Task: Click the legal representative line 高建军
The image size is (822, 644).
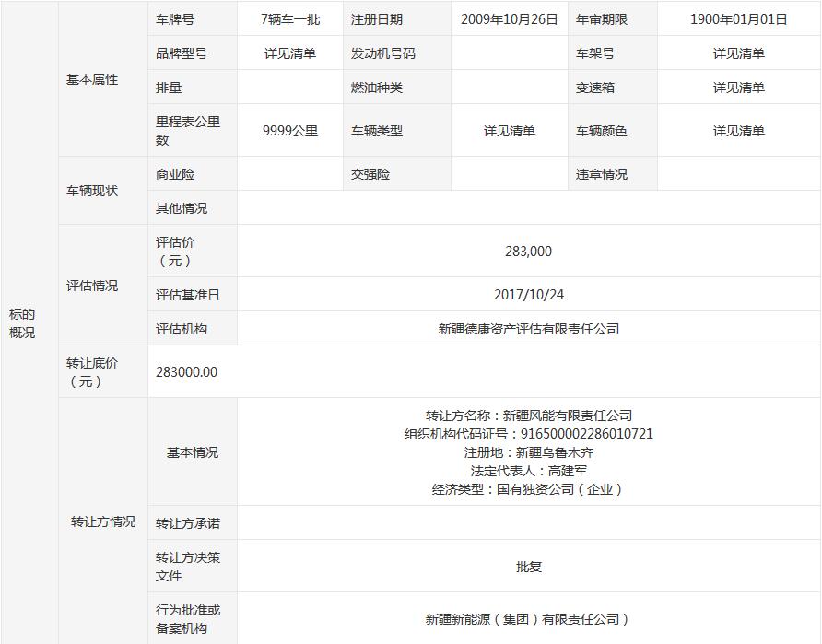Action: tap(528, 471)
